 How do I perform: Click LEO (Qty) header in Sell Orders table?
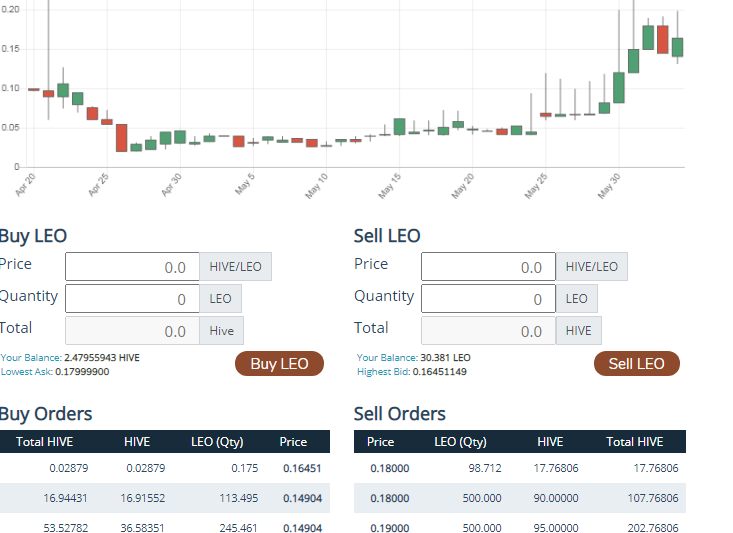tap(460, 442)
